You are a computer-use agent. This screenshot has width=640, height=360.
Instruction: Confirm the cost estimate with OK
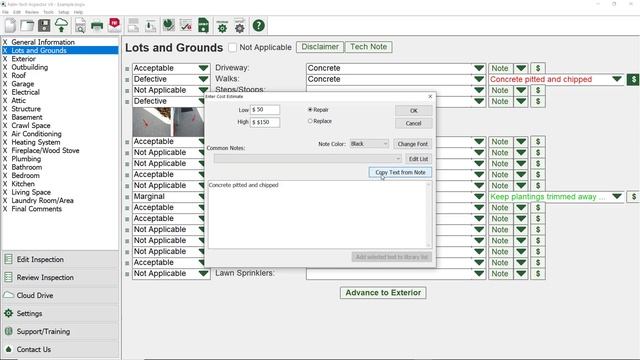click(413, 111)
